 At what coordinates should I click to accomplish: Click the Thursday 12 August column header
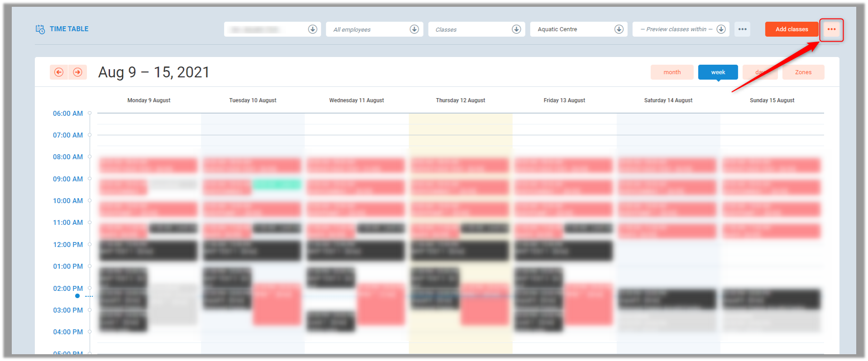pyautogui.click(x=460, y=100)
